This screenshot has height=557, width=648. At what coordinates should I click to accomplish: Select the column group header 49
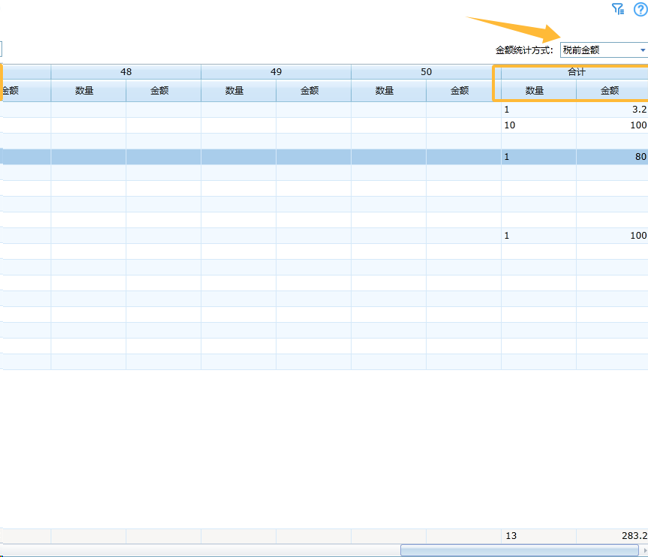pos(276,72)
